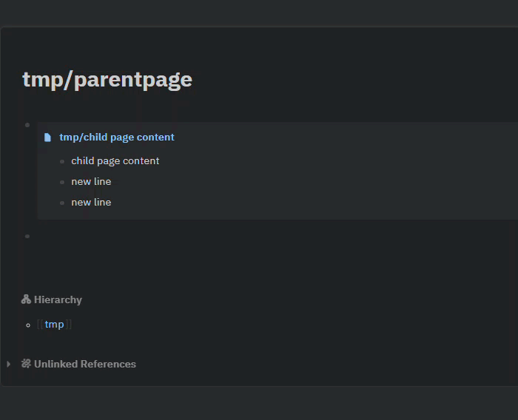The width and height of the screenshot is (518, 420).
Task: Select the "child page content" block text
Action: click(115, 160)
